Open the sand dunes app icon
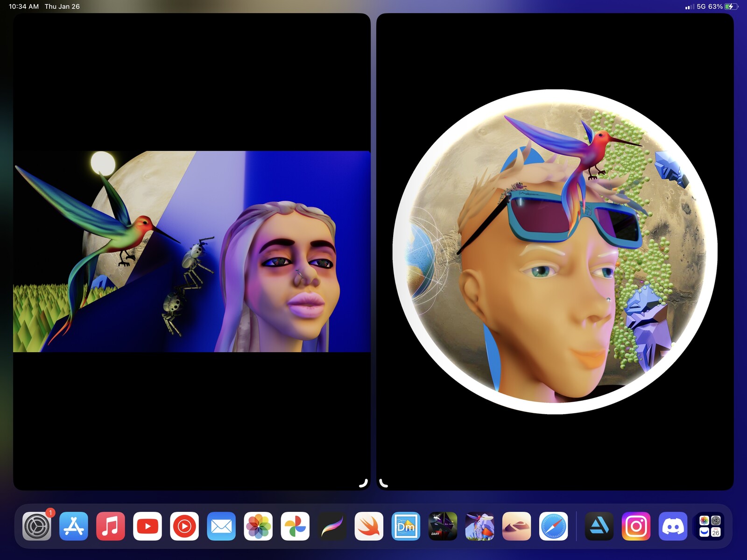The height and width of the screenshot is (560, 747). [x=516, y=526]
